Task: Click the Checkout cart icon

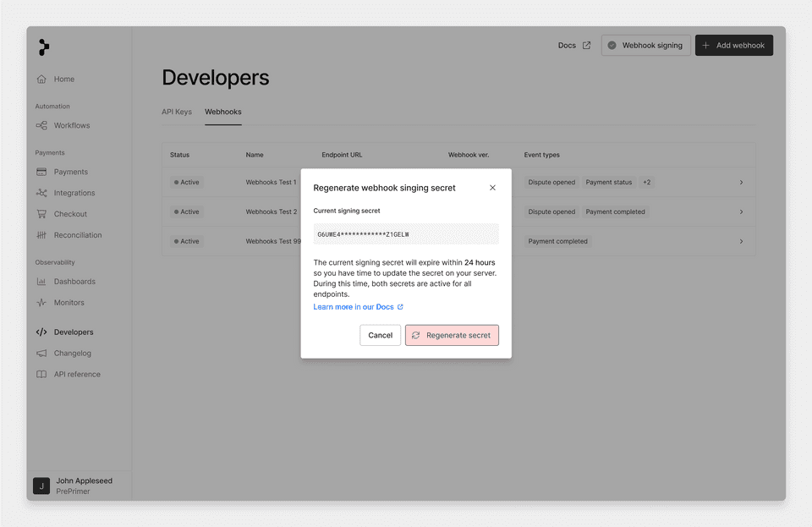Action: pos(41,214)
